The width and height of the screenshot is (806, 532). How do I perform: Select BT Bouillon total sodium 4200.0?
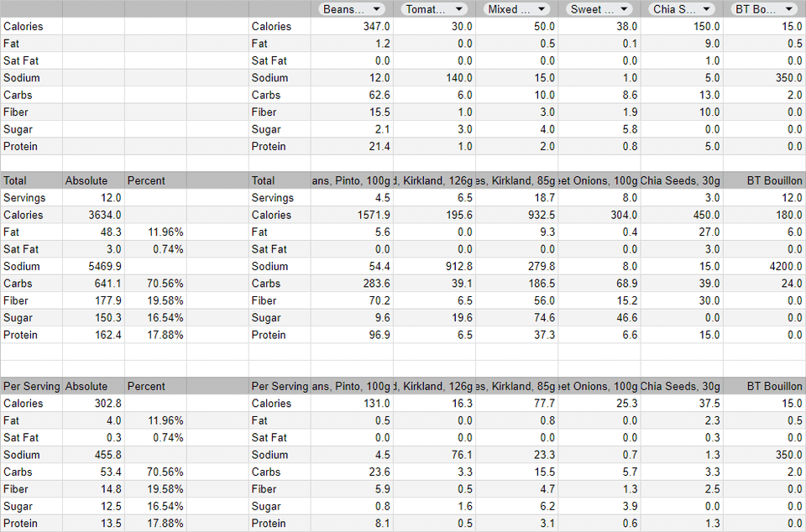tap(764, 266)
